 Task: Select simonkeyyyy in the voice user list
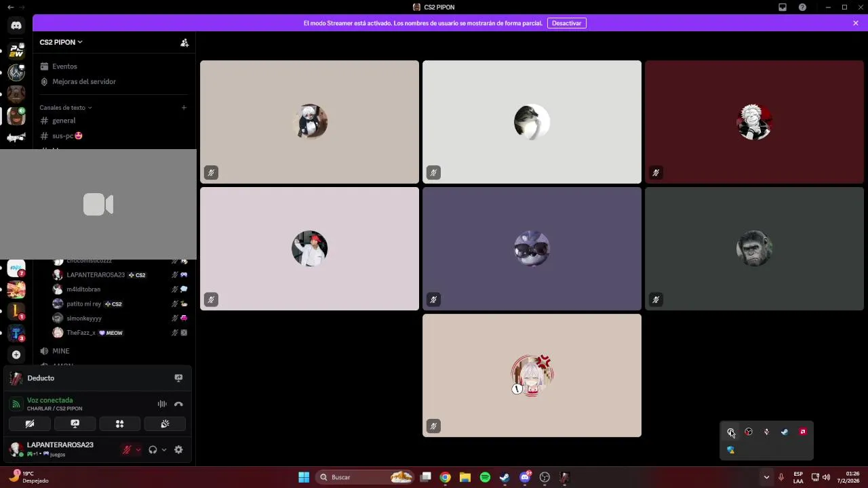point(120,318)
